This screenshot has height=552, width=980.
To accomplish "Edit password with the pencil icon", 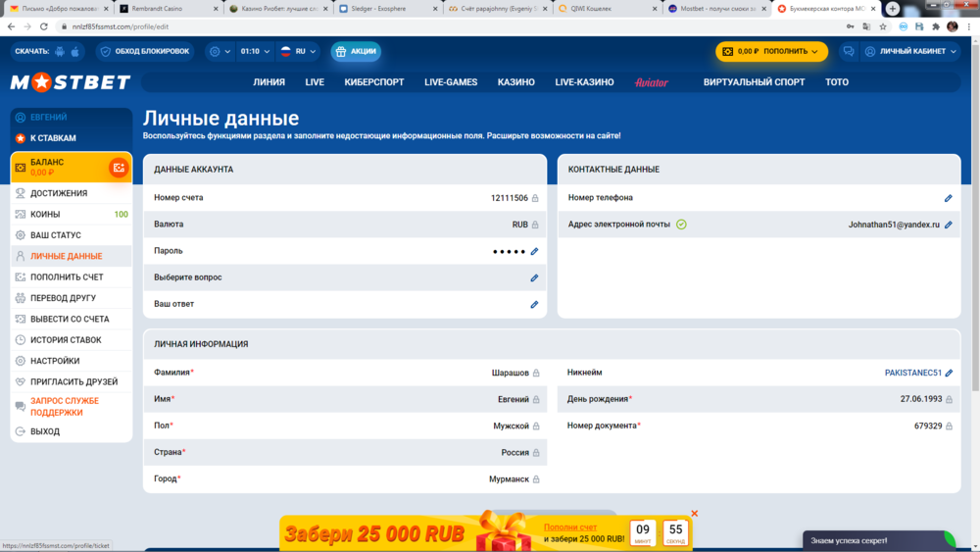I will tap(534, 251).
